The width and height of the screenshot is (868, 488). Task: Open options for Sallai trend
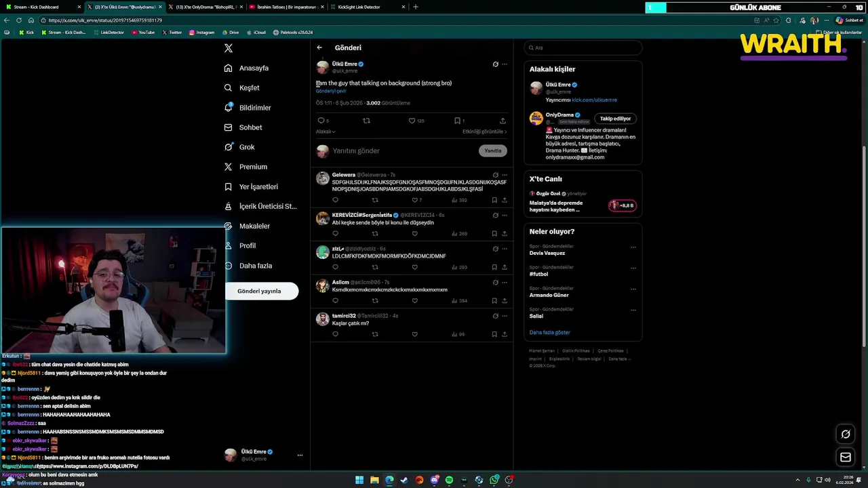pos(633,310)
